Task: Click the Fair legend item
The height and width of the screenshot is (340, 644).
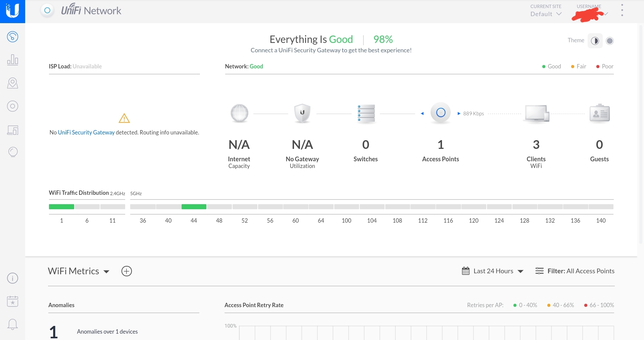Action: [x=579, y=66]
